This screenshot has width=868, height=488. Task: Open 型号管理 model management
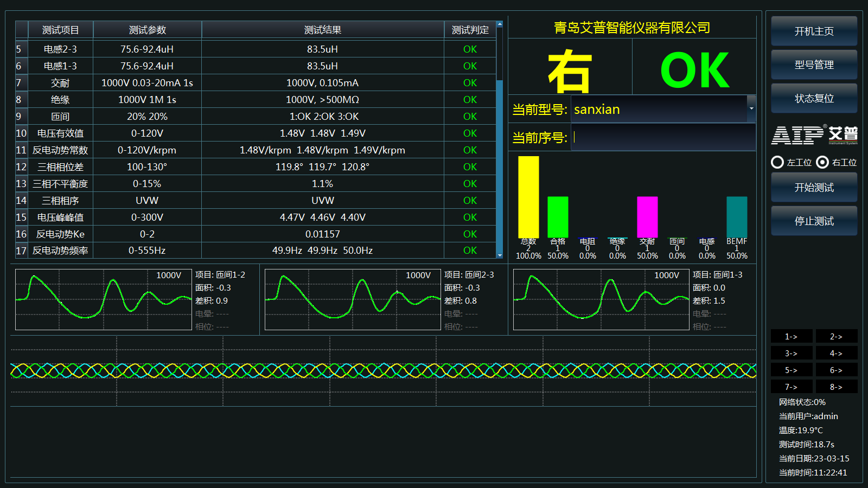(x=813, y=65)
